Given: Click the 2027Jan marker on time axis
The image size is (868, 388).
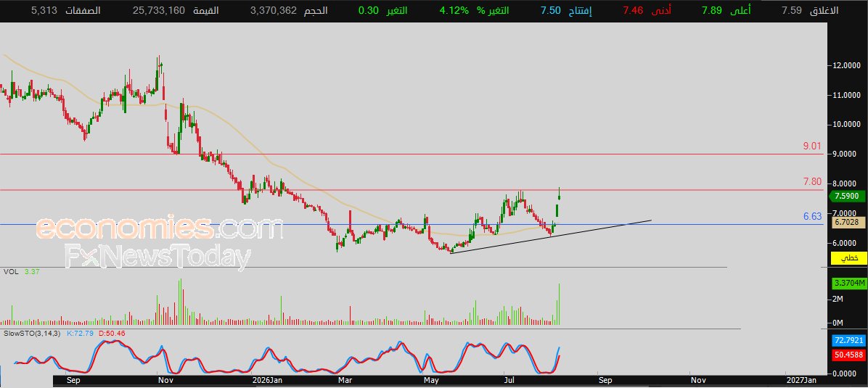Looking at the screenshot, I should [x=801, y=380].
